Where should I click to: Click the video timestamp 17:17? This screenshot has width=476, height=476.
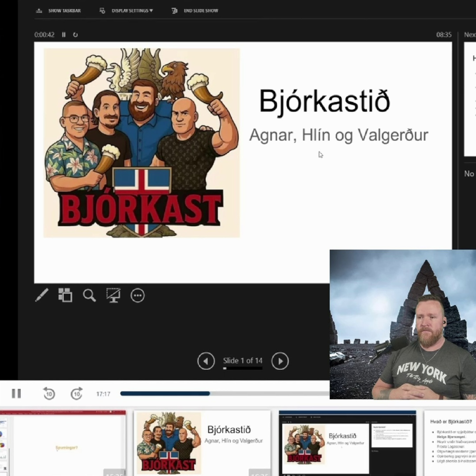point(103,394)
